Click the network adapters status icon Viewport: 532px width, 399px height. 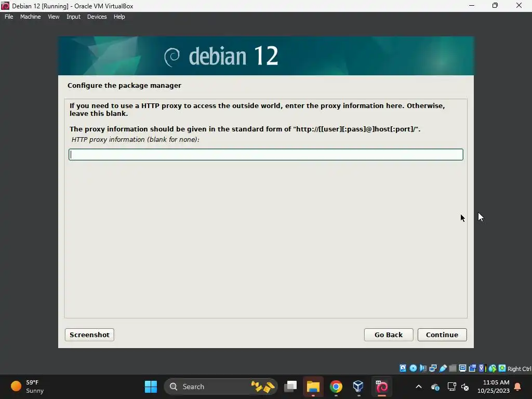tap(433, 368)
